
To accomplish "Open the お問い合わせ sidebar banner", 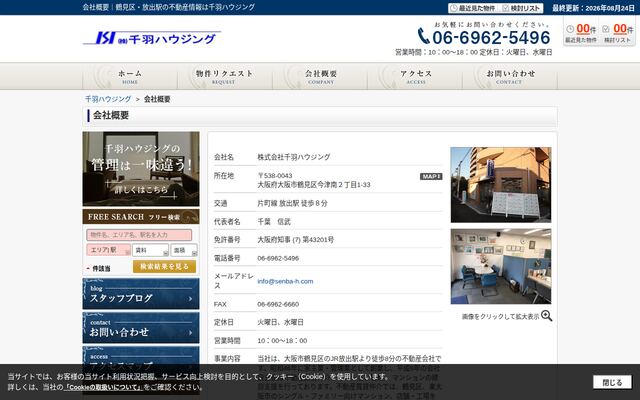I will [x=141, y=328].
